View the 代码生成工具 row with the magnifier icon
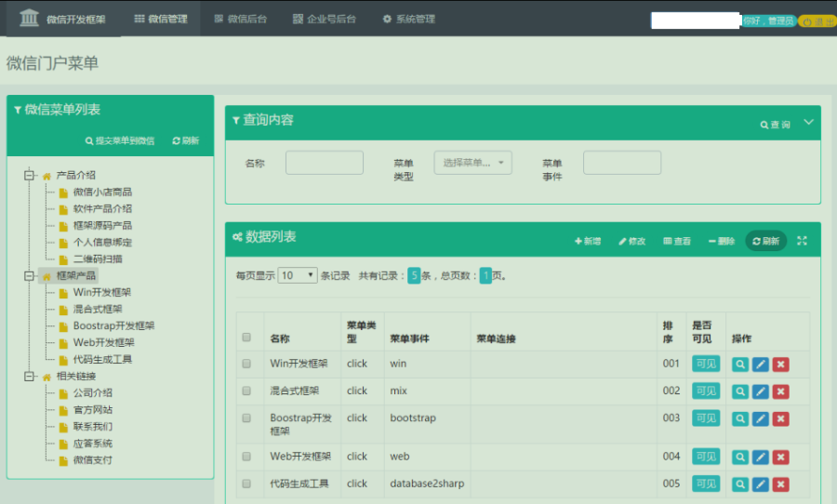 (x=740, y=484)
